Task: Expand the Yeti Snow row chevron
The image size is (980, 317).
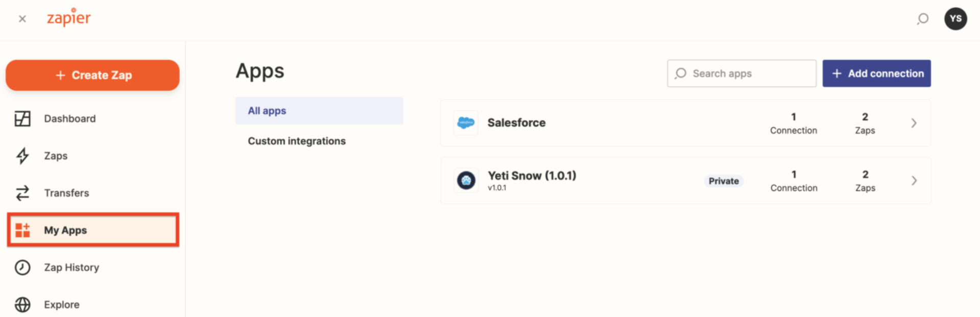Action: tap(914, 181)
